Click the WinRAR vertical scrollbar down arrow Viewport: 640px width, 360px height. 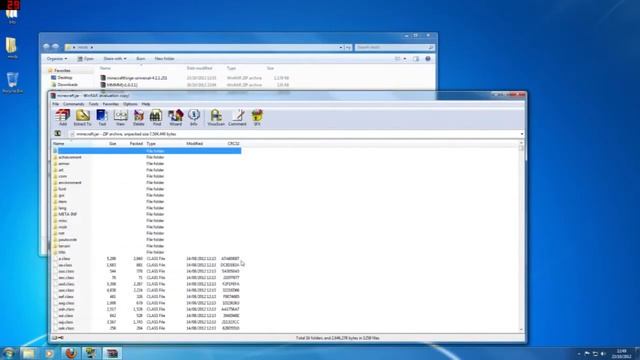521,329
